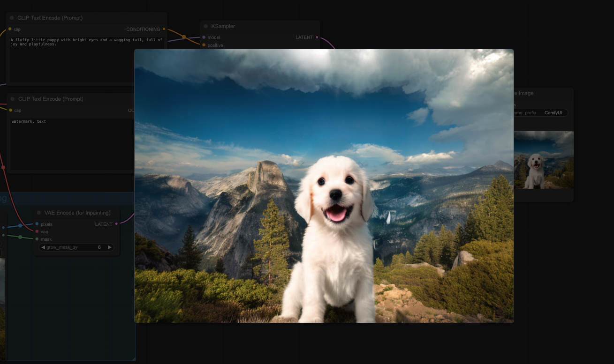Click the vae input port on VAE Encode

point(37,231)
